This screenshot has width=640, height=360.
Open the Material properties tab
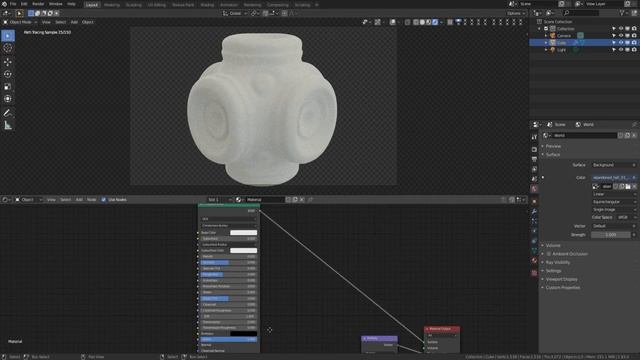pyautogui.click(x=534, y=260)
